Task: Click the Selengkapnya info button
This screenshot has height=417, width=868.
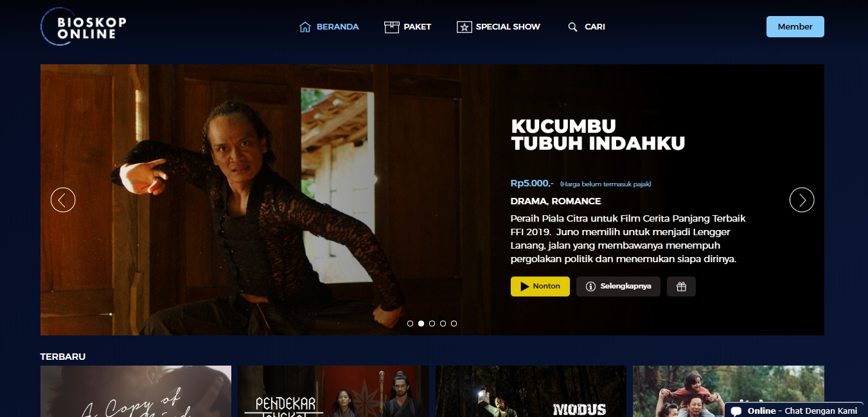Action: point(618,287)
